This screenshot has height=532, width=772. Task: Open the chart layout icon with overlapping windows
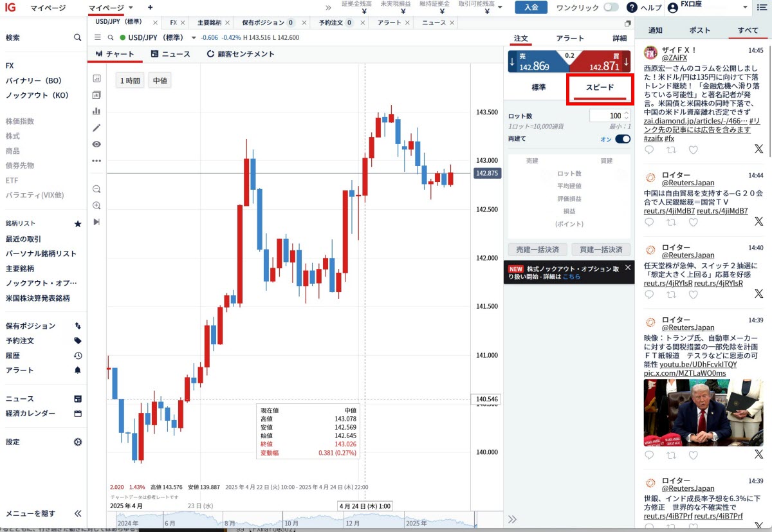pos(96,95)
